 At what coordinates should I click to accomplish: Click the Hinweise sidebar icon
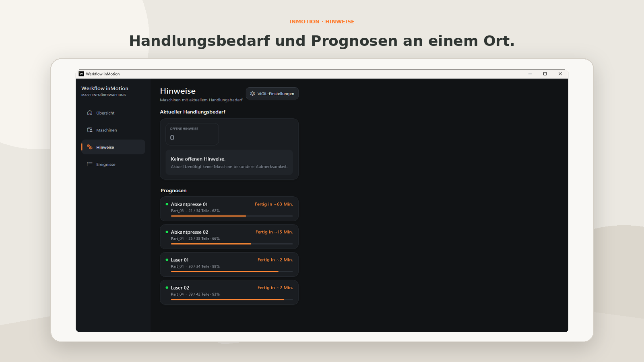tap(90, 147)
